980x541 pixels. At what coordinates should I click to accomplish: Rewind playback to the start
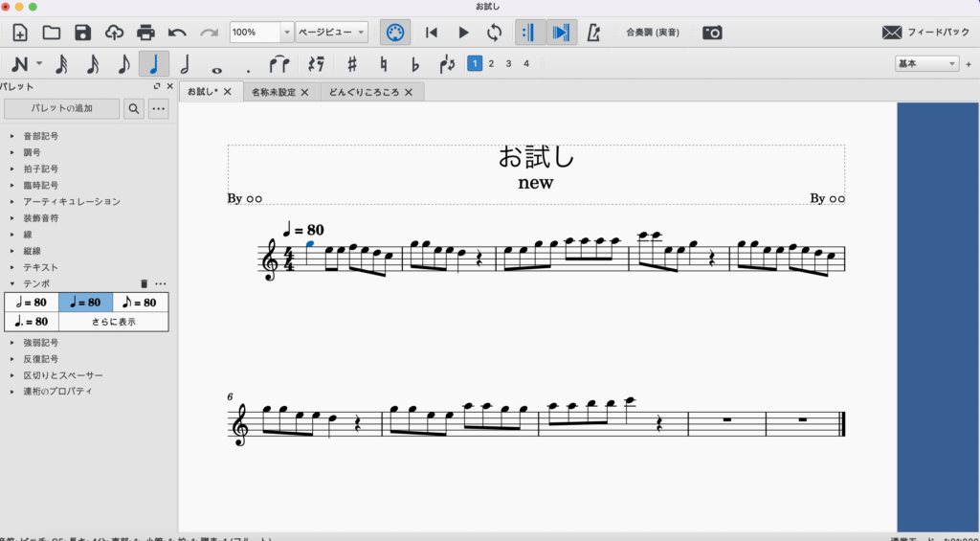click(432, 32)
